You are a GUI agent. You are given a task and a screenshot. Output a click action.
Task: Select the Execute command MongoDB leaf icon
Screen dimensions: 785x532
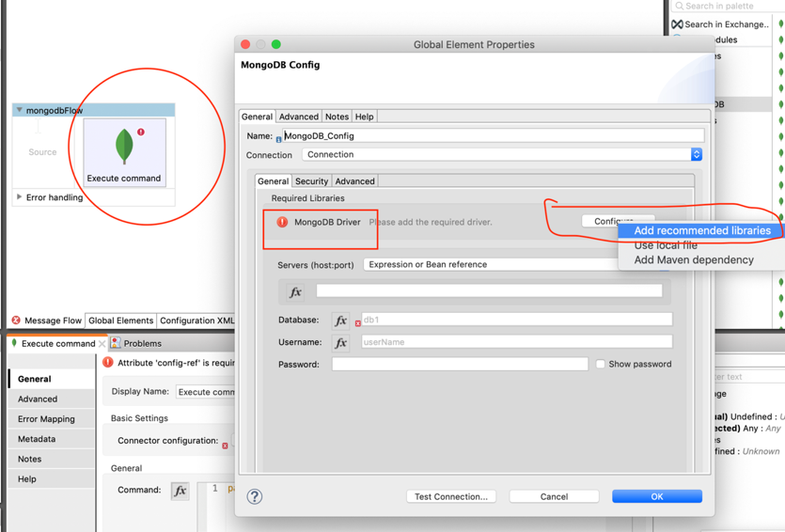[x=124, y=146]
